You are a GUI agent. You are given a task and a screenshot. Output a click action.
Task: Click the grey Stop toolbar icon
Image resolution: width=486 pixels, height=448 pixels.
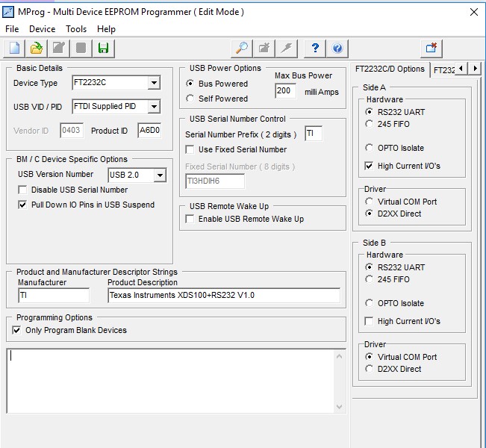coord(81,49)
